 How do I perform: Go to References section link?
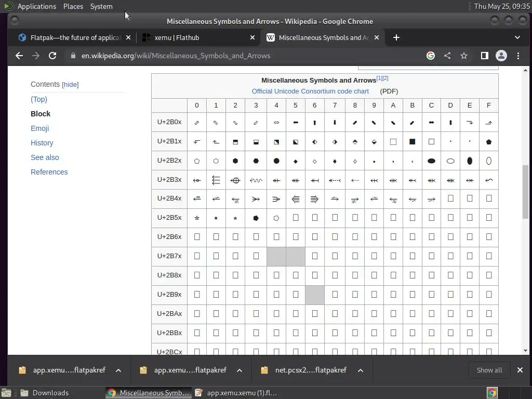coord(49,172)
